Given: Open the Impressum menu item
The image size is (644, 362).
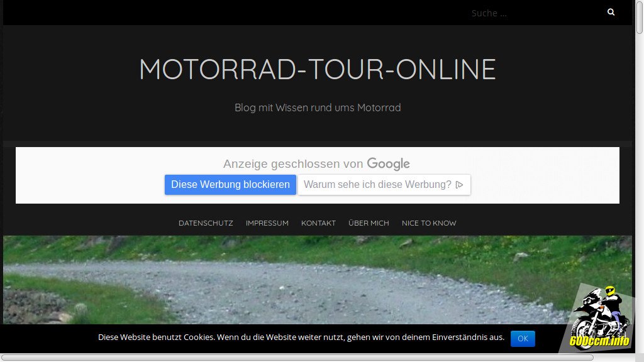Looking at the screenshot, I should point(267,223).
